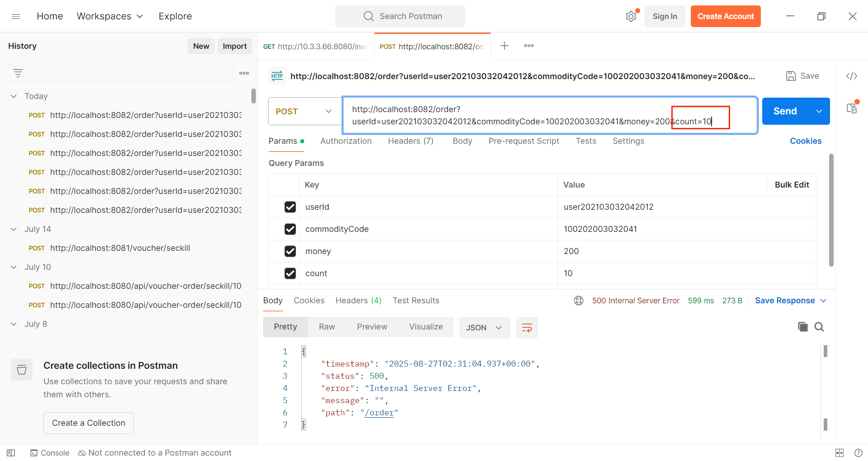Screen dimensions: 868x461
Task: Open the request documentation side icon
Action: pyautogui.click(x=852, y=108)
